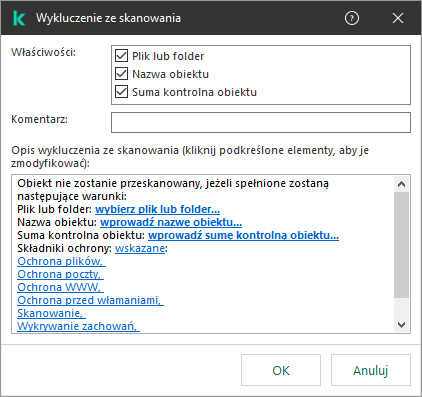Click the text 'Obiekt nie zostanie przeskanowany'

[109, 183]
